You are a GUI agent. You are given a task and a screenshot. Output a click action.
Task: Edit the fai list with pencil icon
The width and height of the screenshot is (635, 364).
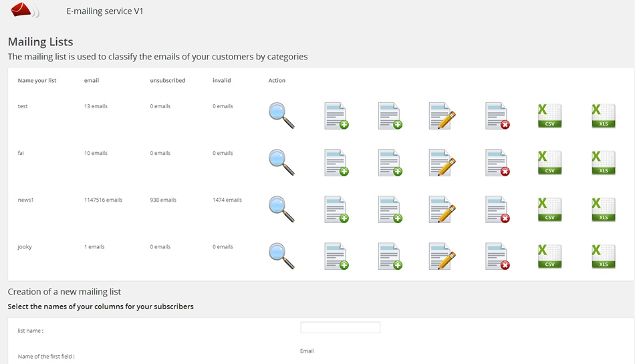pyautogui.click(x=442, y=162)
